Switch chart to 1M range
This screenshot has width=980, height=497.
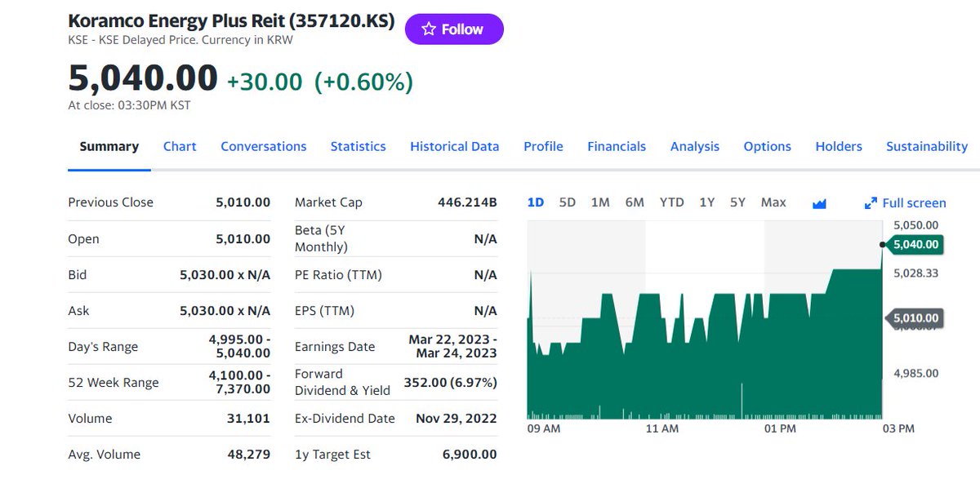point(600,202)
